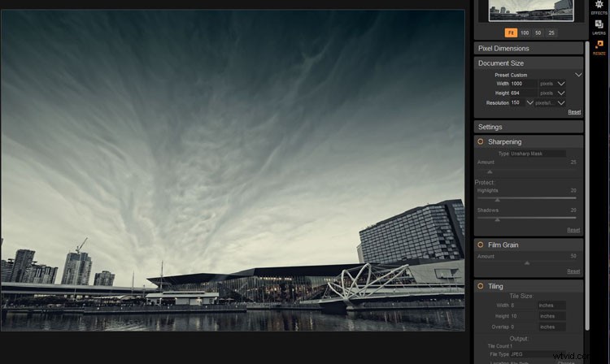Set navigator zoom to Fit
This screenshot has height=364, width=610.
tap(511, 32)
